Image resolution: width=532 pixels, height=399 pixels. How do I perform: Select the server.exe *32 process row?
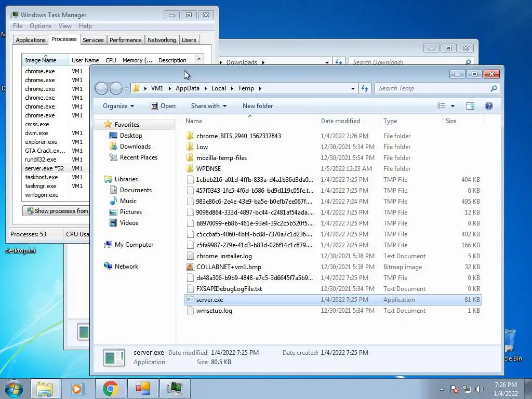[x=56, y=168]
